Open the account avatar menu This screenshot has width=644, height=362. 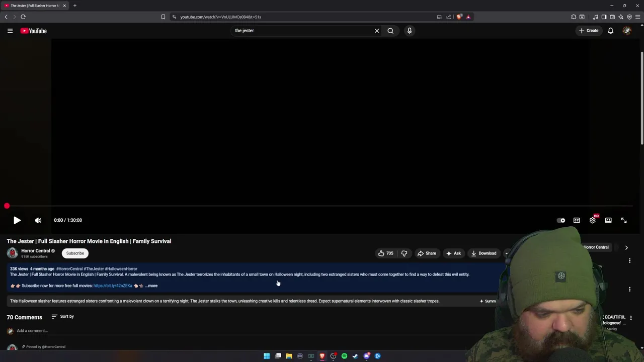point(627,31)
